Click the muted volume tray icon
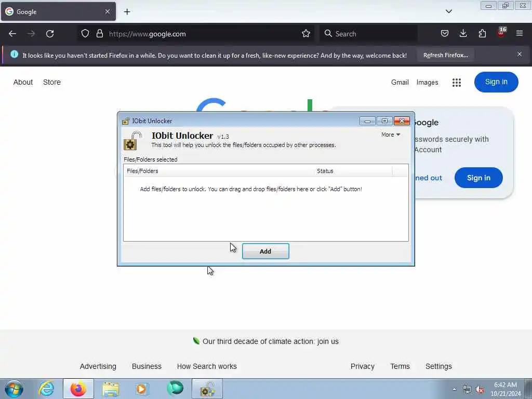The height and width of the screenshot is (399, 532). 480,390
